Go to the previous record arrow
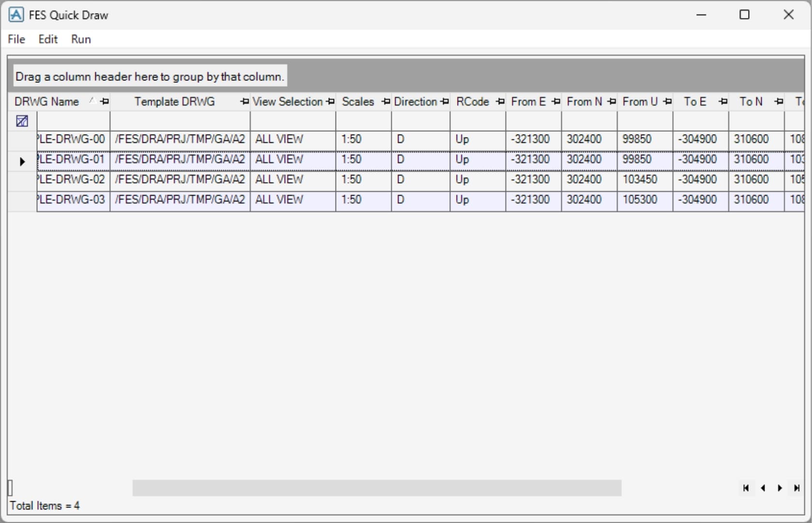The width and height of the screenshot is (812, 523). [763, 488]
